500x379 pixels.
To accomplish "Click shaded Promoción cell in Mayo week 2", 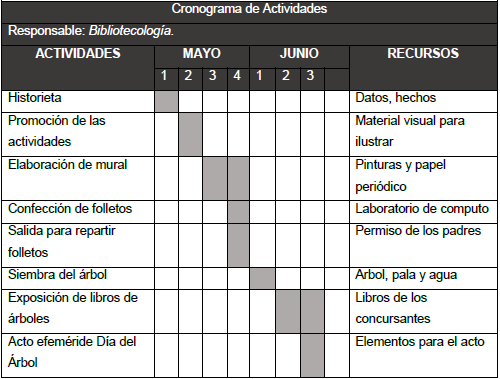I will point(190,134).
